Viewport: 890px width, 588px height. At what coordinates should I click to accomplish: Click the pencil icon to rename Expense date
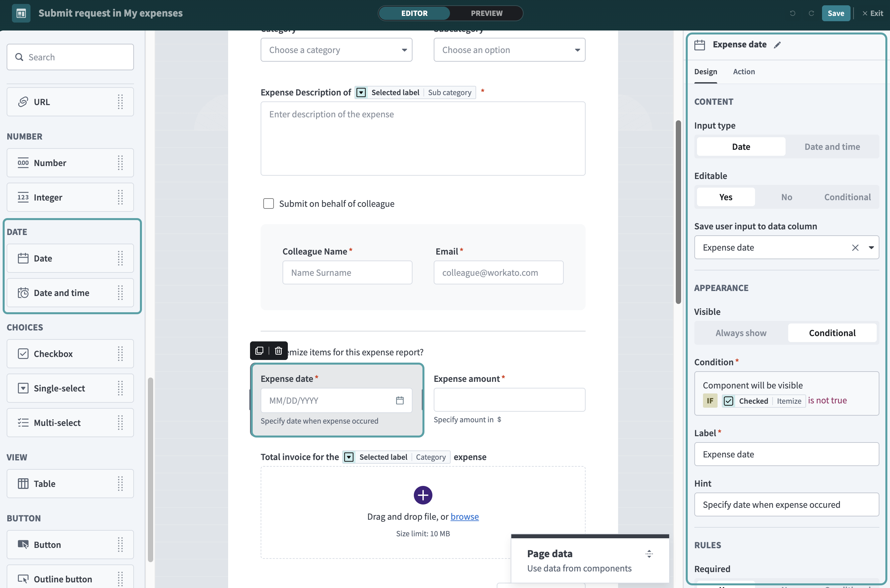[x=778, y=45]
